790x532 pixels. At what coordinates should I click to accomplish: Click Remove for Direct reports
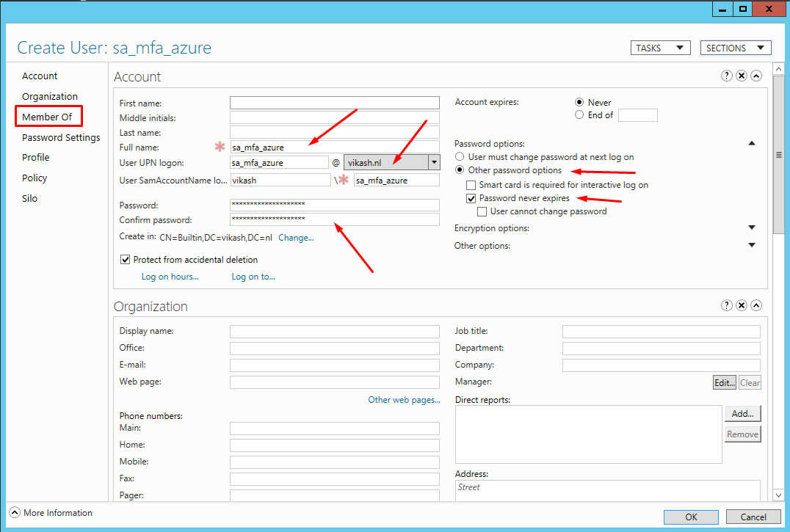pos(742,434)
